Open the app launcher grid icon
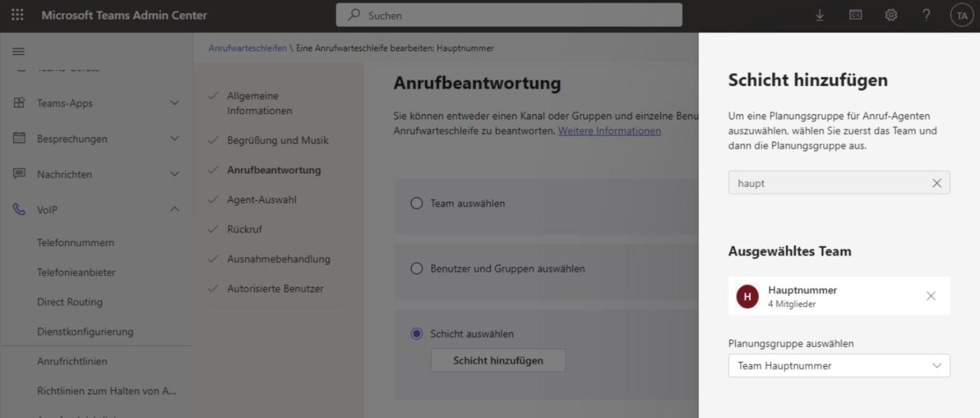This screenshot has height=418, width=980. (17, 14)
